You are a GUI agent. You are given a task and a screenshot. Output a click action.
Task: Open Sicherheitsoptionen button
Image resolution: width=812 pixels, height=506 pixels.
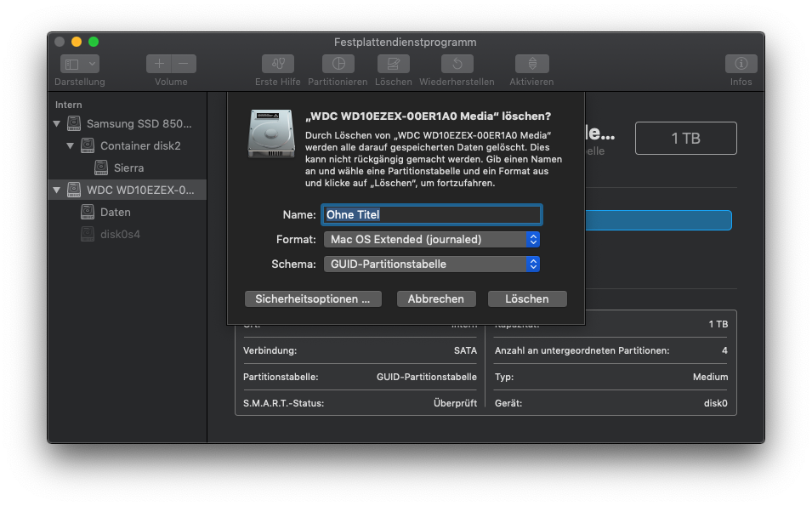click(x=313, y=298)
